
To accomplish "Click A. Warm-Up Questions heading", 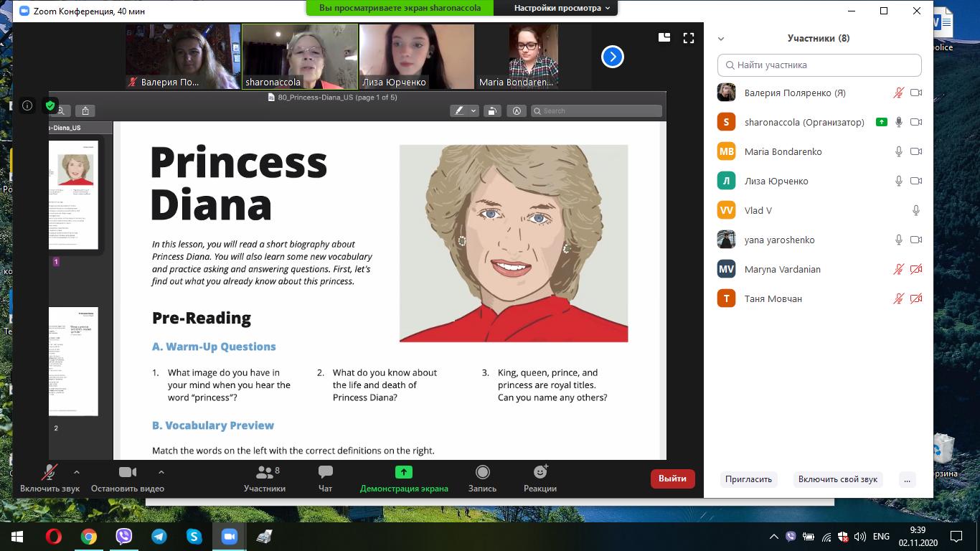I will (x=214, y=347).
